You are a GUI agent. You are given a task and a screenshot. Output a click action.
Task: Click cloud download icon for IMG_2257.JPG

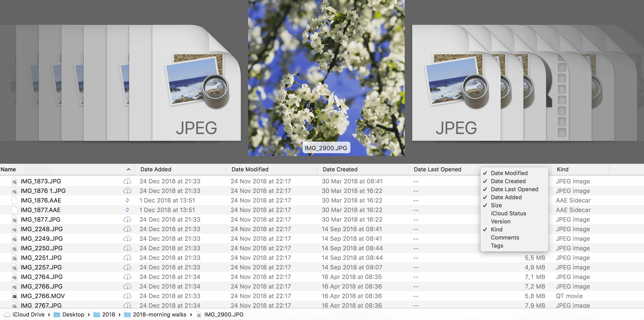tap(127, 267)
